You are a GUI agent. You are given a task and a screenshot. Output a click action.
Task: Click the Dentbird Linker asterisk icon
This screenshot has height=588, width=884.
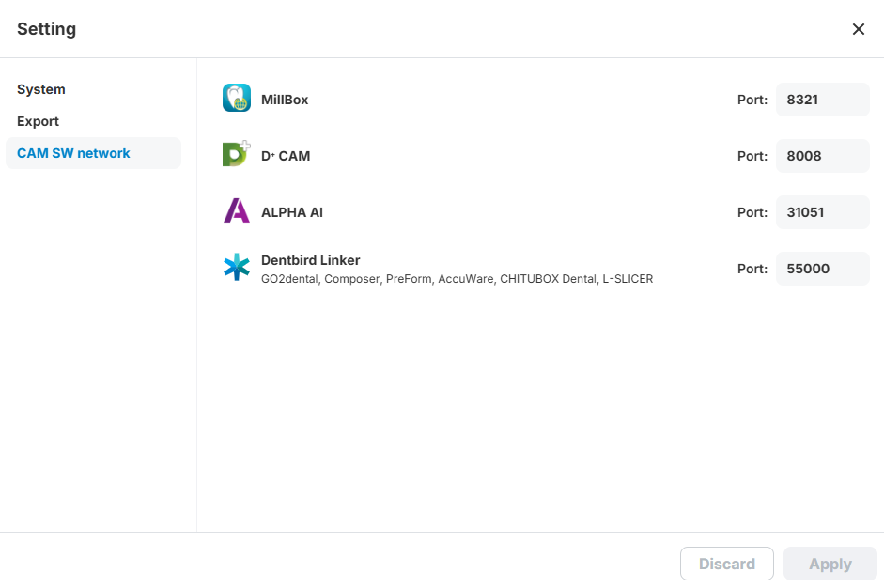pos(237,268)
